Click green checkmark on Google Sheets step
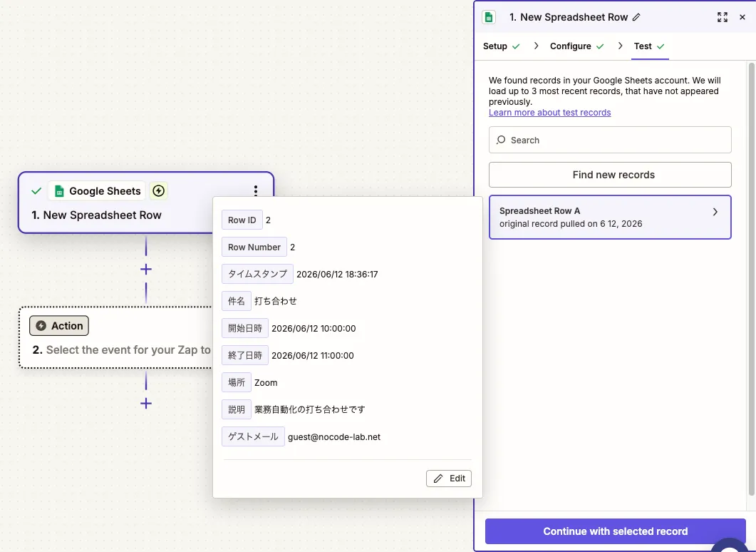This screenshot has height=552, width=756. (x=36, y=191)
